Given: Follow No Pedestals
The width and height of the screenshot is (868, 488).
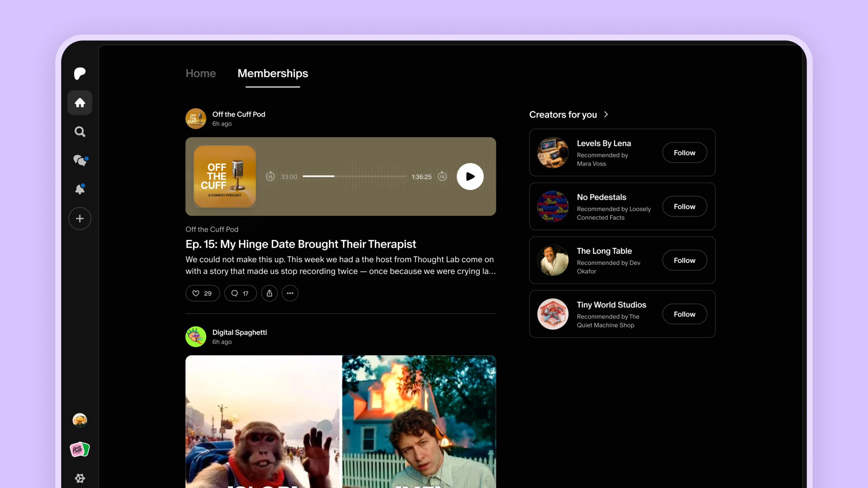Looking at the screenshot, I should click(x=685, y=206).
